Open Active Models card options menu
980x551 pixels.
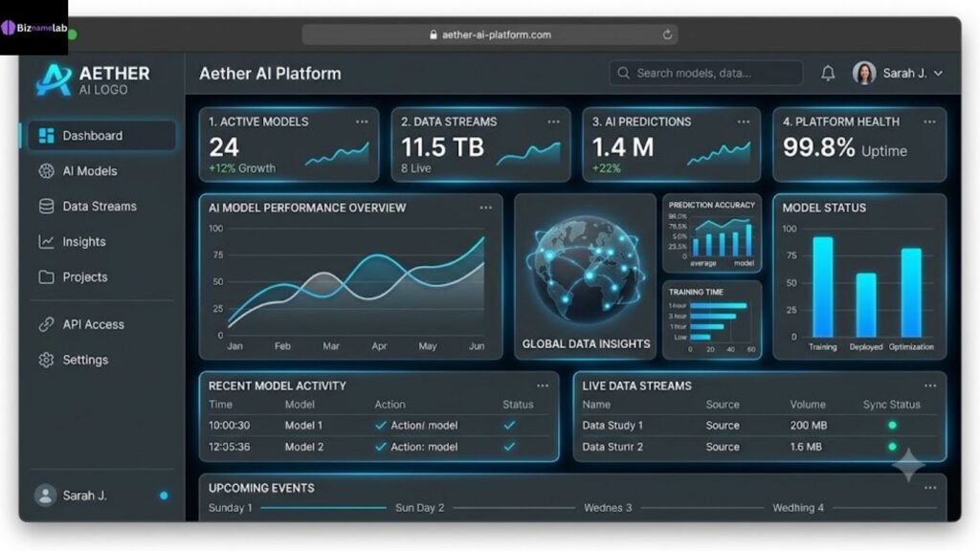click(362, 121)
